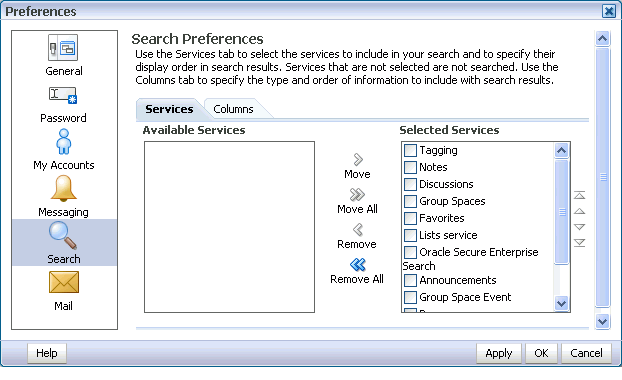
Task: Click the My Accounts label
Action: tap(64, 165)
